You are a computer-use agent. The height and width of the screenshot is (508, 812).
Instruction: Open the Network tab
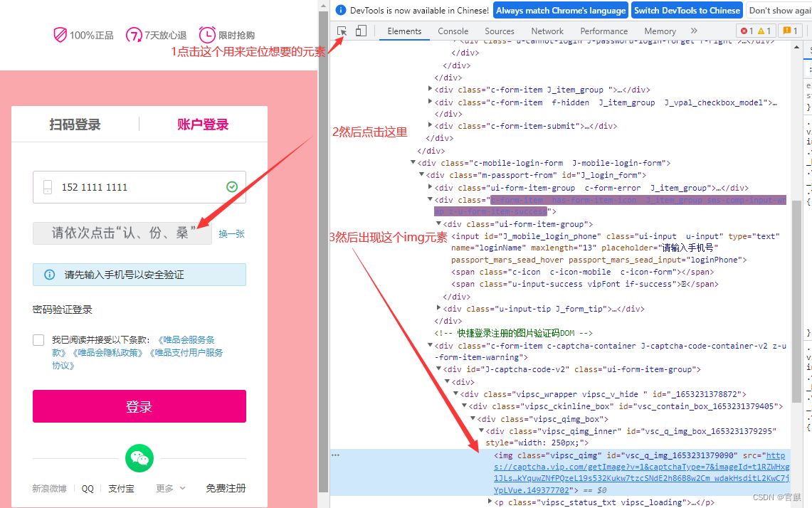[547, 31]
